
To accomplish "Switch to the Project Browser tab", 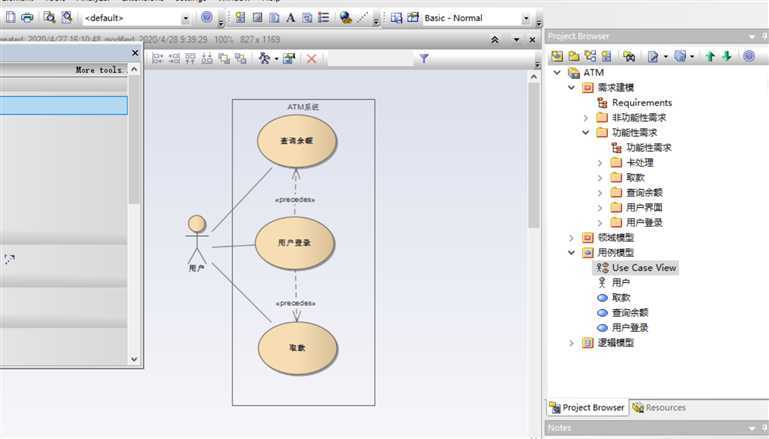I will [587, 408].
